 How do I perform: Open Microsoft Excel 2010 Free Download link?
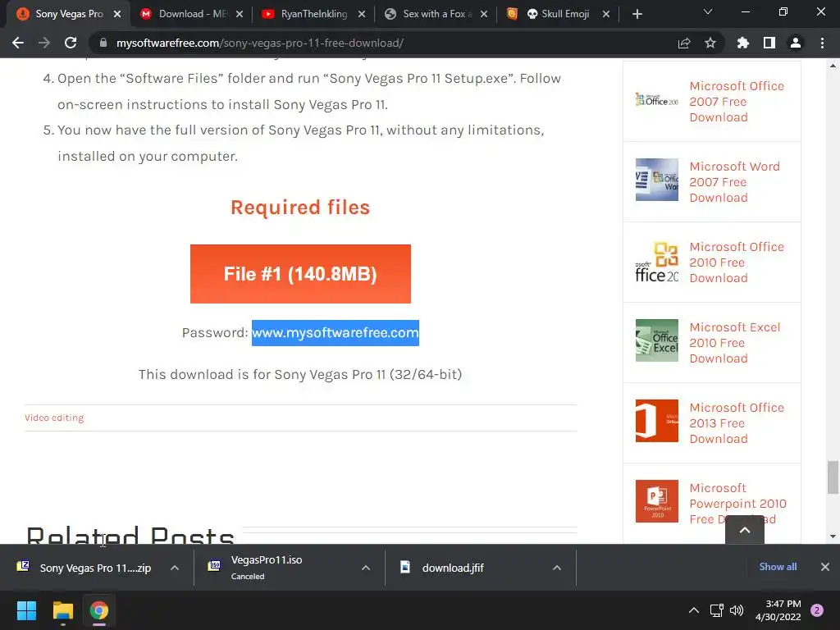pyautogui.click(x=734, y=343)
